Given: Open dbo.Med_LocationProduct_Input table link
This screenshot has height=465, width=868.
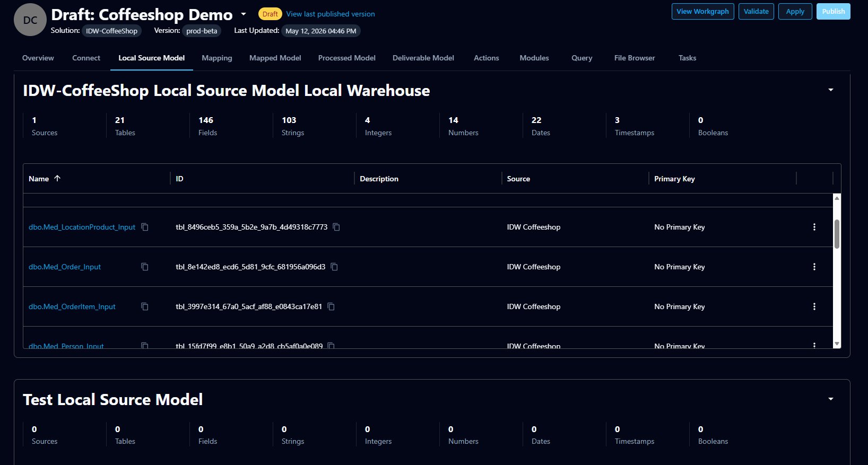Looking at the screenshot, I should click(x=82, y=227).
